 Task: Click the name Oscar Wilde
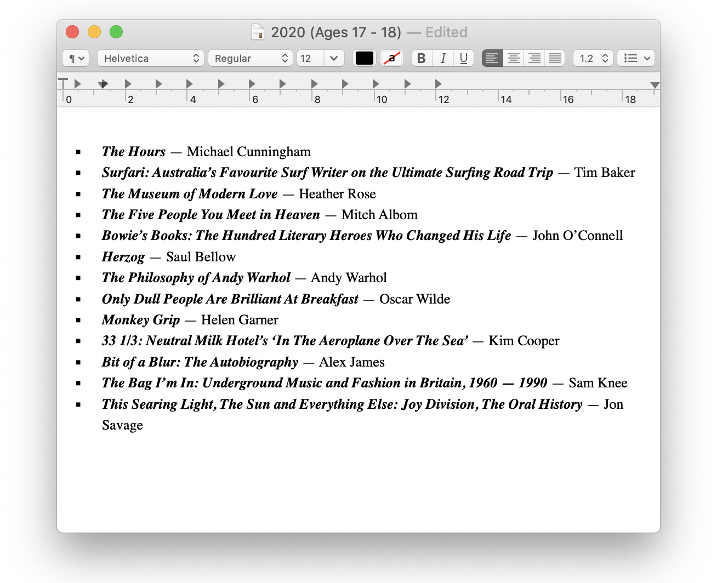click(415, 299)
